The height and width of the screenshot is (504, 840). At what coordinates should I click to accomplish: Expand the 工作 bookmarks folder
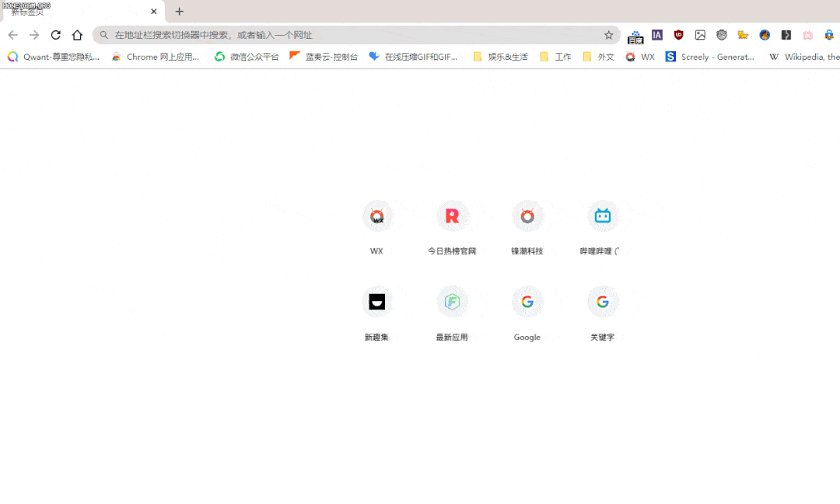coord(555,57)
